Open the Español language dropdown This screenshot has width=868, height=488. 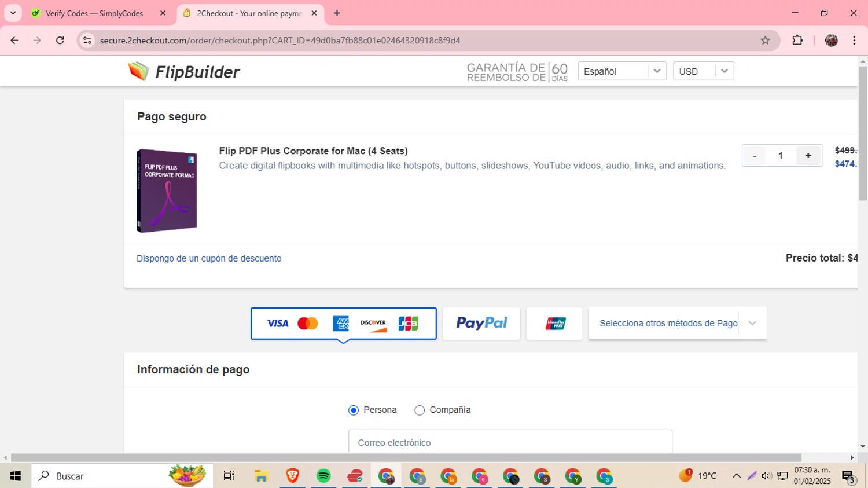coord(622,71)
